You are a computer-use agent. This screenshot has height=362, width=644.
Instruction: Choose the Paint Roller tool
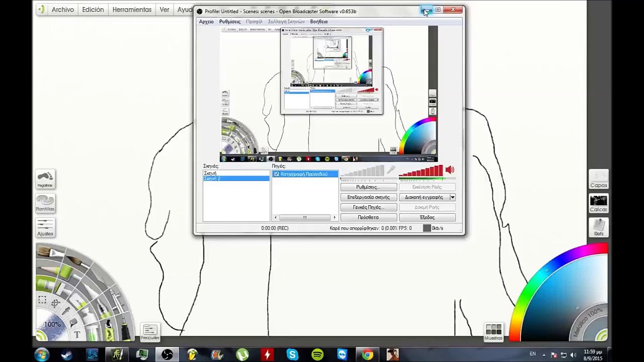(67, 273)
